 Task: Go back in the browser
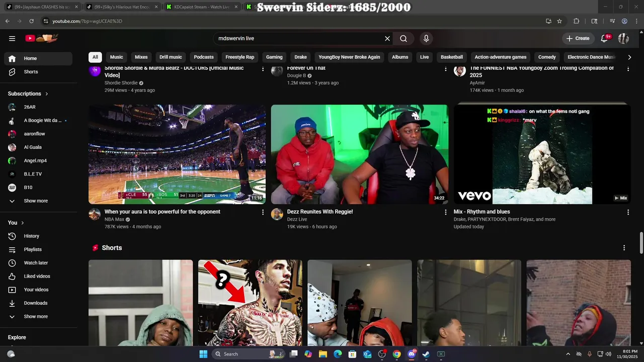point(8,21)
